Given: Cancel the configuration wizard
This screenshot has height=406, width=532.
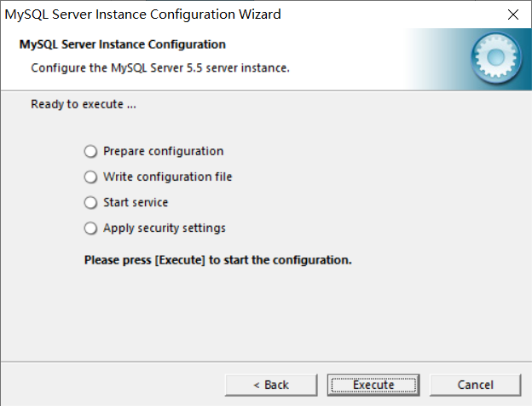Looking at the screenshot, I should click(475, 385).
